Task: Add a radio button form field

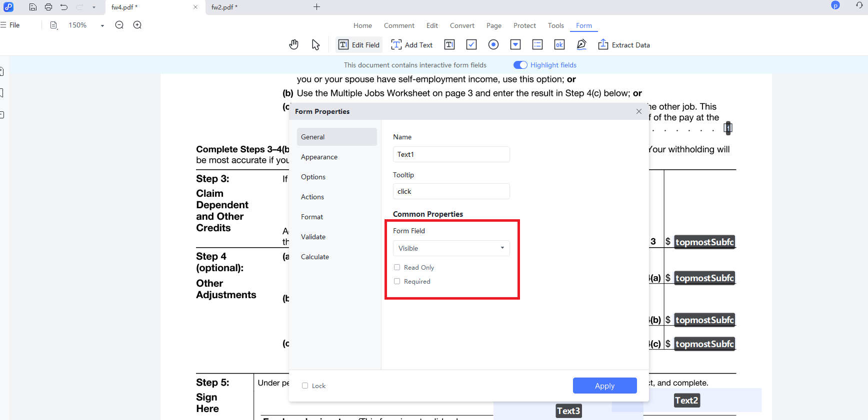Action: [x=493, y=45]
